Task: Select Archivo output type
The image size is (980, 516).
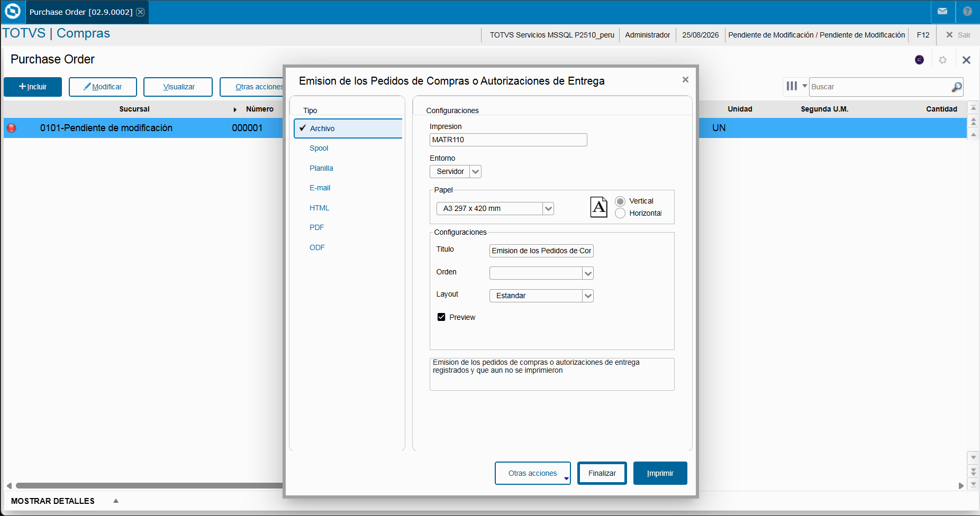Action: click(x=348, y=128)
